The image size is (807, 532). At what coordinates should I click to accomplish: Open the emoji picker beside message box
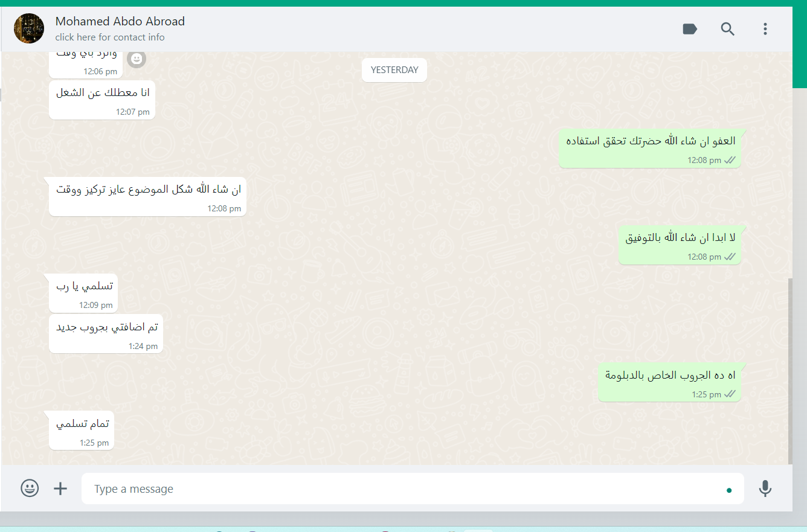point(30,488)
